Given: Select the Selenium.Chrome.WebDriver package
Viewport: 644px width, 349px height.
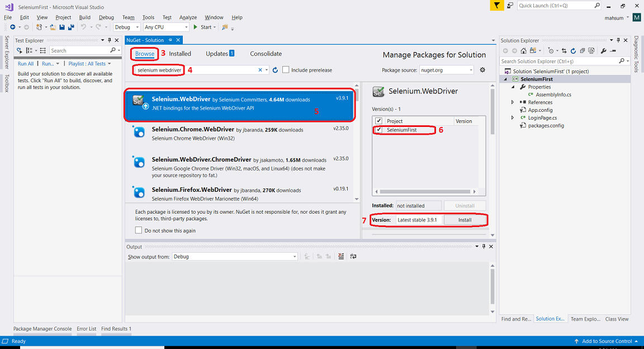Looking at the screenshot, I should 239,134.
